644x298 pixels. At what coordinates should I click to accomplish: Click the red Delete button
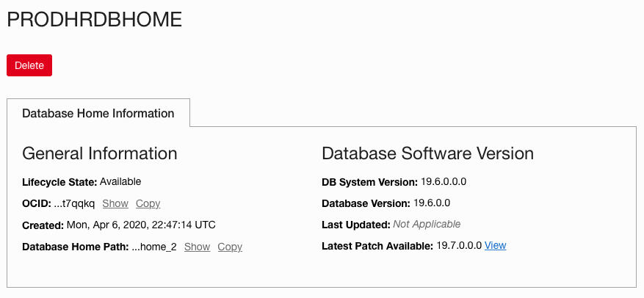click(x=29, y=65)
